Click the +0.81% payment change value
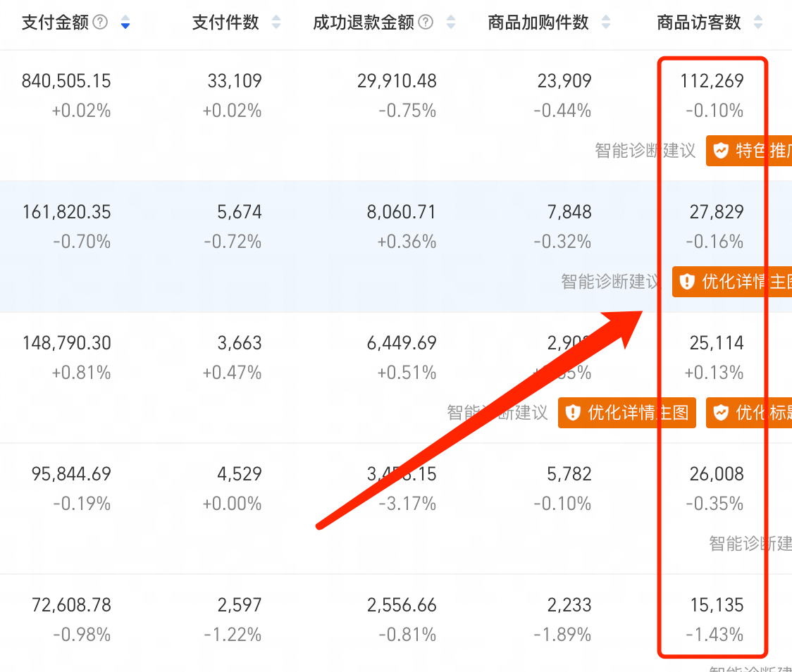The width and height of the screenshot is (792, 672). pyautogui.click(x=81, y=373)
